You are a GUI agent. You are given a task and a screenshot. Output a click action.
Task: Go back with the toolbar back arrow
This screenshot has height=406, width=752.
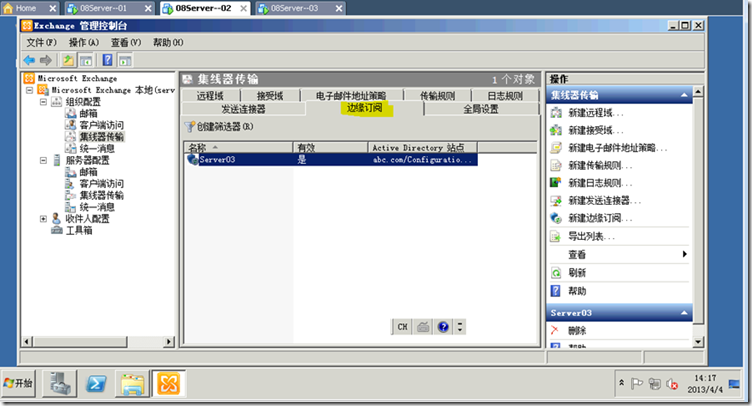(29, 60)
